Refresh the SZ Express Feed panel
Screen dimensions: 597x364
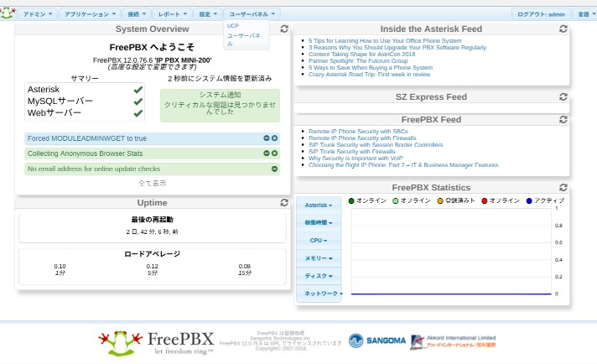[563, 96]
